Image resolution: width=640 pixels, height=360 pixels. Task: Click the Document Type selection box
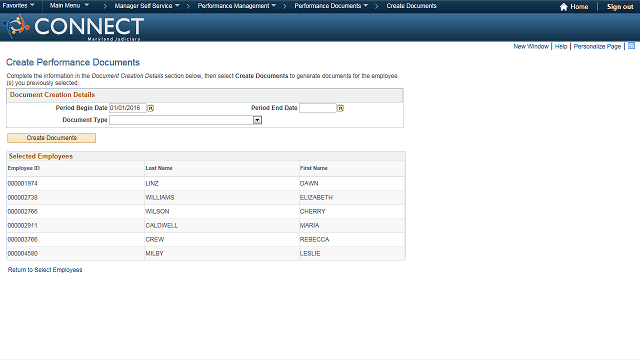[x=185, y=120]
